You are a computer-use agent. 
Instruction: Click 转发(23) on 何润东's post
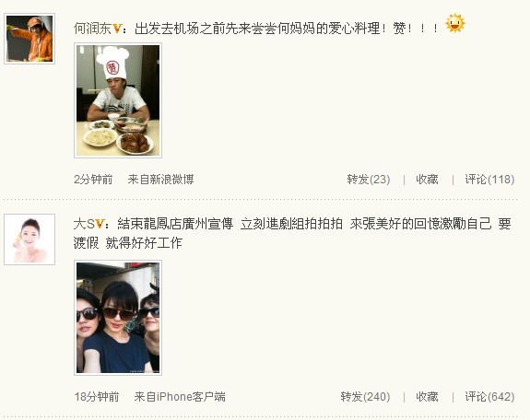pos(369,179)
